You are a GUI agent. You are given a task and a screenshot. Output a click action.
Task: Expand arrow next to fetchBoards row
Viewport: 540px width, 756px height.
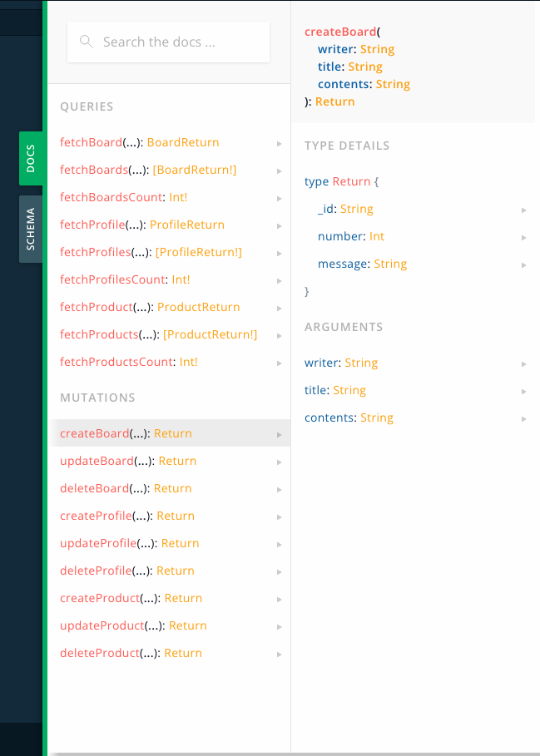(280, 171)
